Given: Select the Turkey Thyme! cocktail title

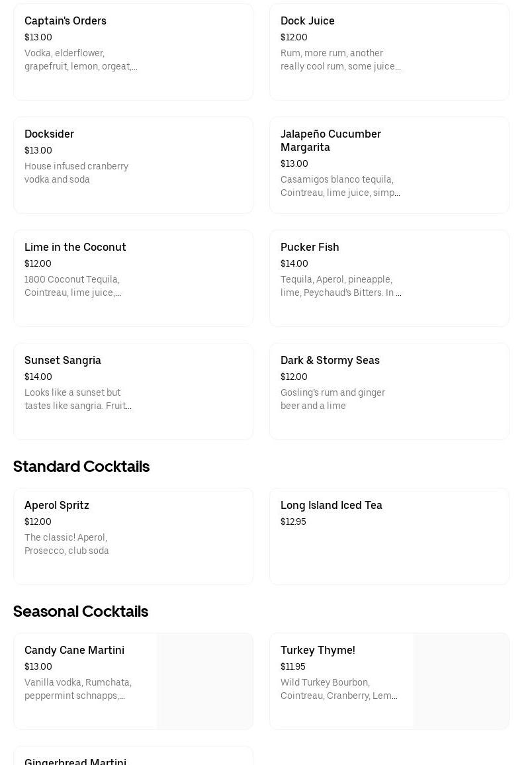Looking at the screenshot, I should pyautogui.click(x=318, y=651).
